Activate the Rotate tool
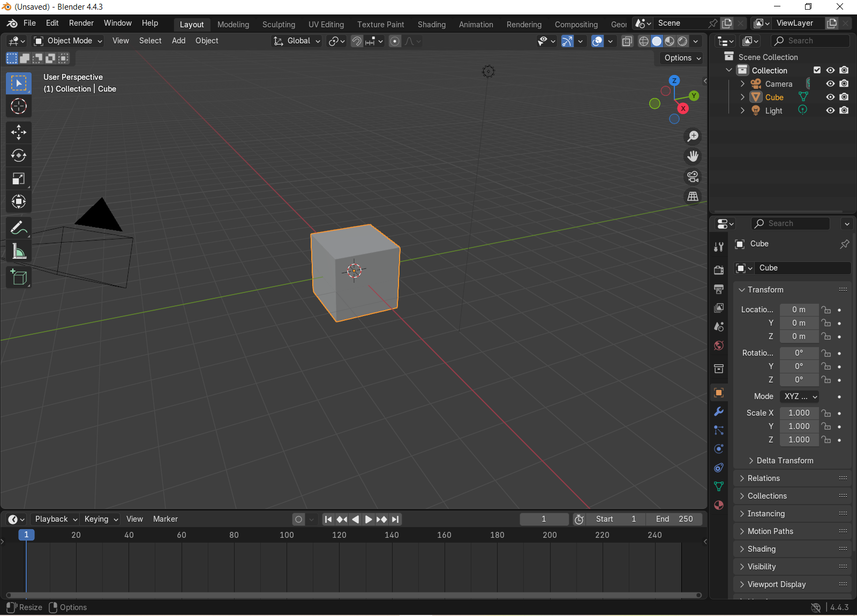Image resolution: width=857 pixels, height=616 pixels. pyautogui.click(x=19, y=155)
